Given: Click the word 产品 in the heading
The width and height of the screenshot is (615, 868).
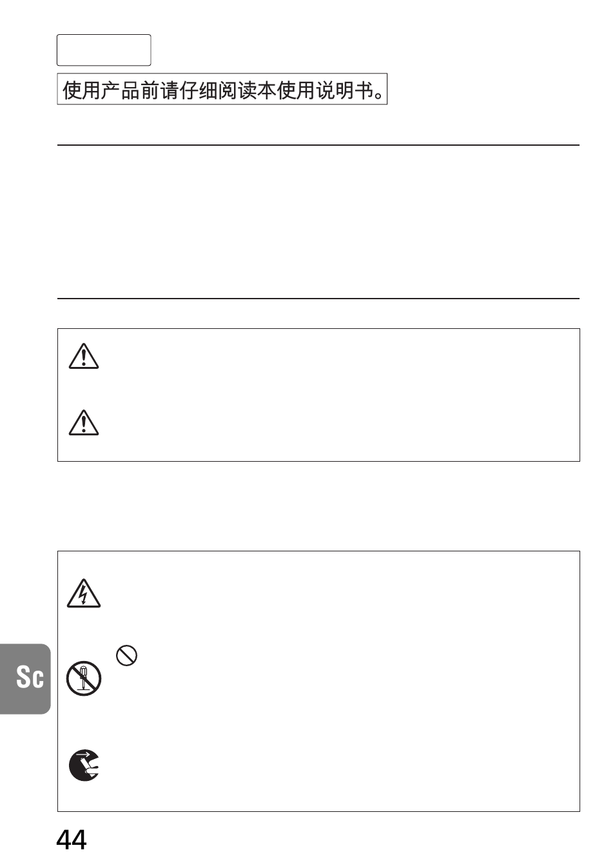Looking at the screenshot, I should 121,90.
